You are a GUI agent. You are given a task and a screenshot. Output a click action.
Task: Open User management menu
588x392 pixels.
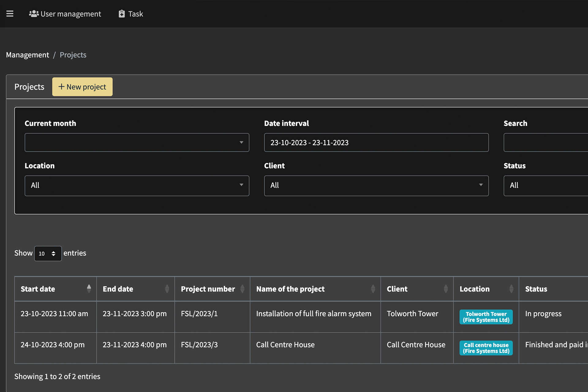point(71,14)
